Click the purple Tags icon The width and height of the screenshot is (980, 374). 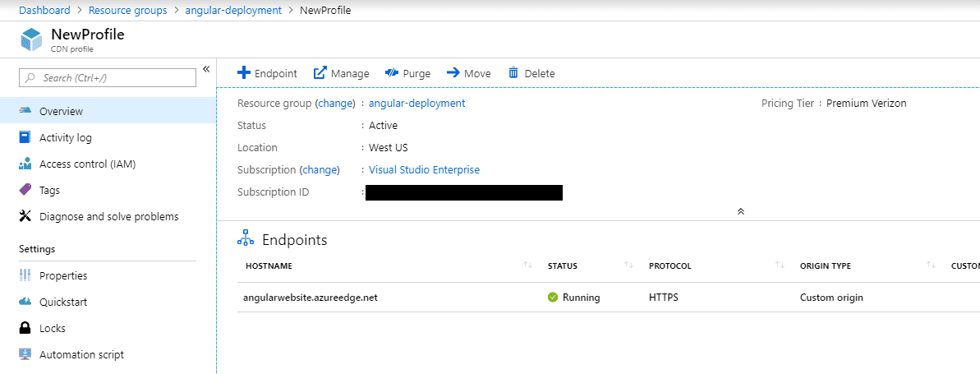point(25,190)
